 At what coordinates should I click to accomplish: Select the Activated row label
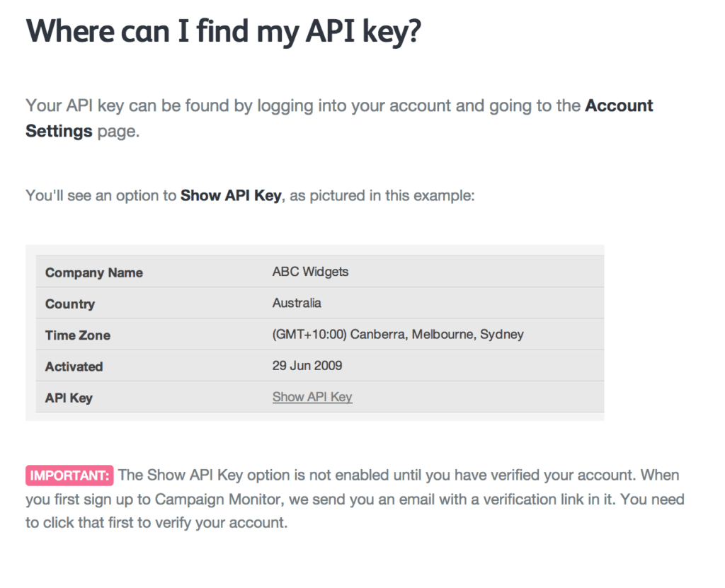pos(74,367)
